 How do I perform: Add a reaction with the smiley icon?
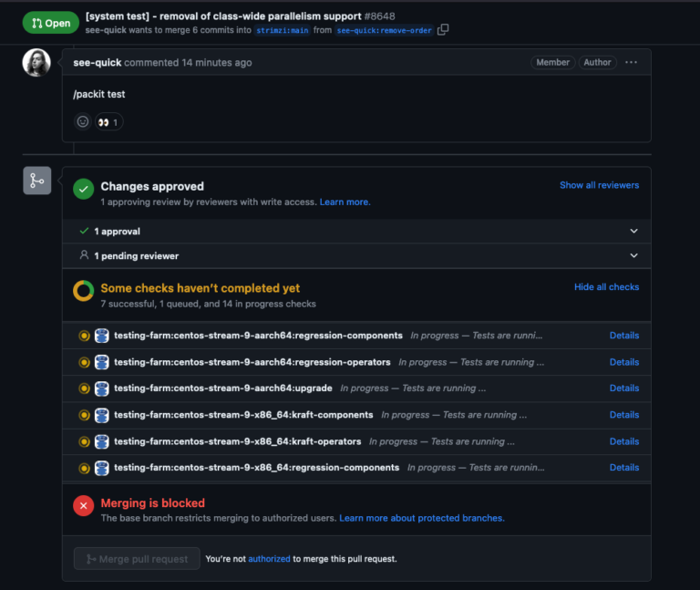pyautogui.click(x=83, y=121)
